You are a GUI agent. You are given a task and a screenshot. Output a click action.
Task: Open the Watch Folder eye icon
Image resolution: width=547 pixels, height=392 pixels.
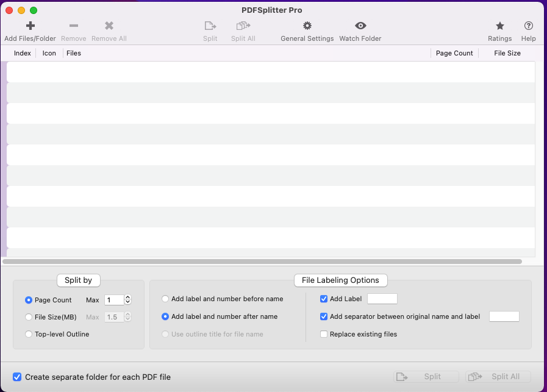pyautogui.click(x=360, y=26)
